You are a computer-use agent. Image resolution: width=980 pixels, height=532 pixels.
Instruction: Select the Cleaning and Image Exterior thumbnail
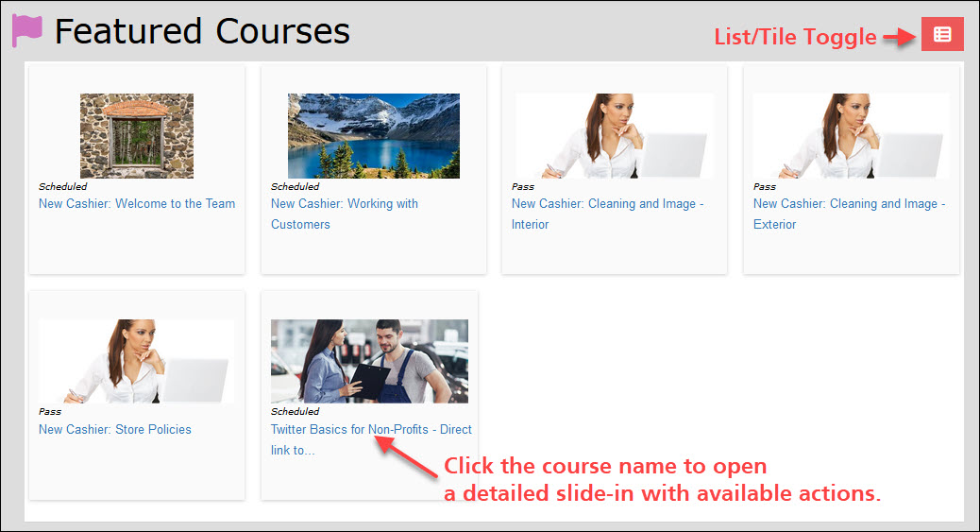[x=851, y=136]
